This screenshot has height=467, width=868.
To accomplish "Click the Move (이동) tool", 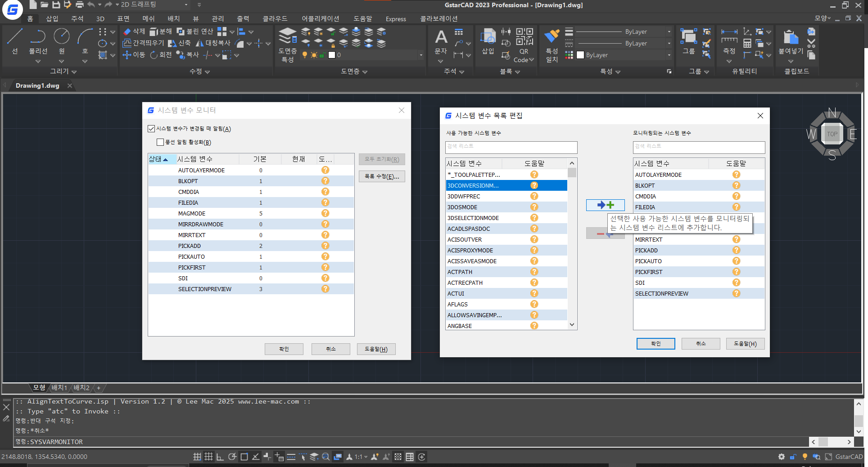I will pyautogui.click(x=134, y=55).
